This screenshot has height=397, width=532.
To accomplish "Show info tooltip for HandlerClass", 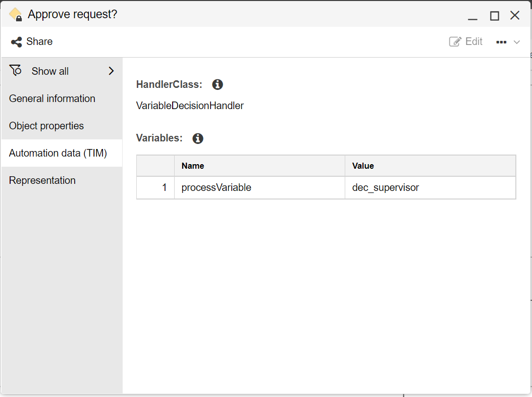I will [218, 85].
